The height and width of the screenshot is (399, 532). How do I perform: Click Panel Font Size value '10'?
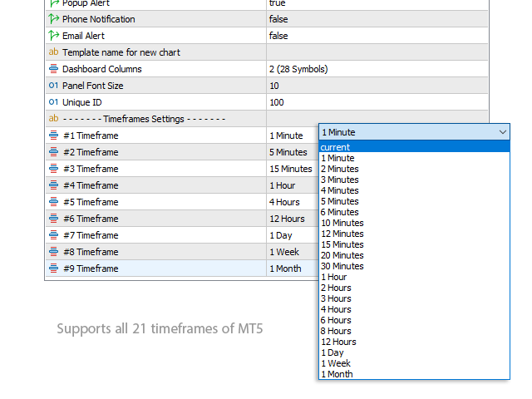tap(274, 86)
